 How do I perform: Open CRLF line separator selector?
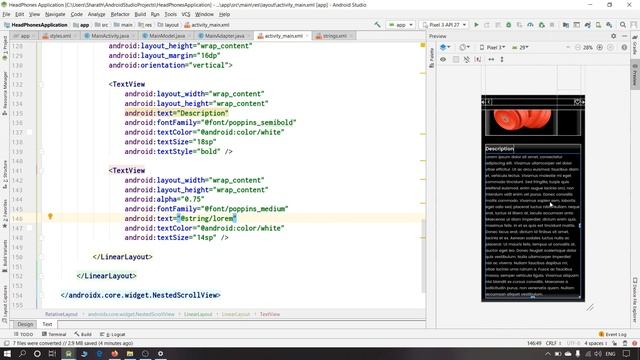[x=553, y=343]
